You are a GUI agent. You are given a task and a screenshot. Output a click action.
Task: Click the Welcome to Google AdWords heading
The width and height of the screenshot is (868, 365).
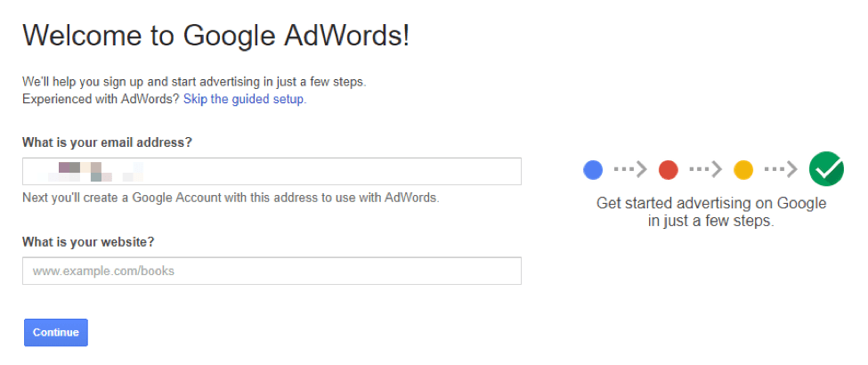point(216,36)
